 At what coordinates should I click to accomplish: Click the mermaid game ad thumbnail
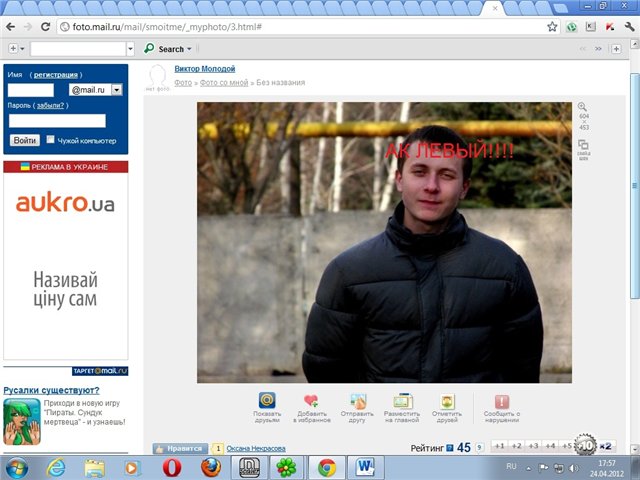(22, 422)
